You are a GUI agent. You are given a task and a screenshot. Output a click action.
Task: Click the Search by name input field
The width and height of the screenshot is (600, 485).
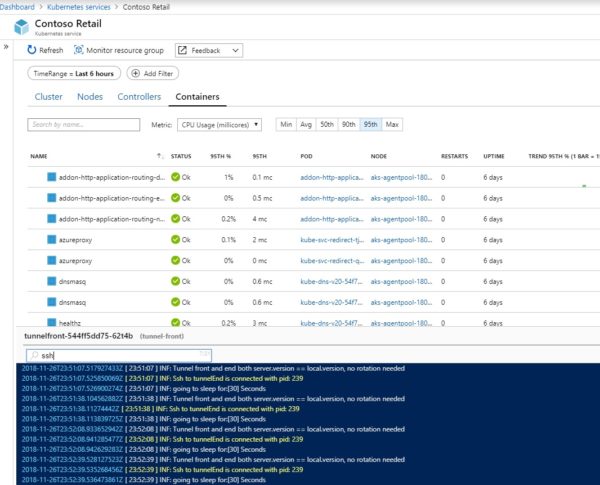(x=83, y=125)
